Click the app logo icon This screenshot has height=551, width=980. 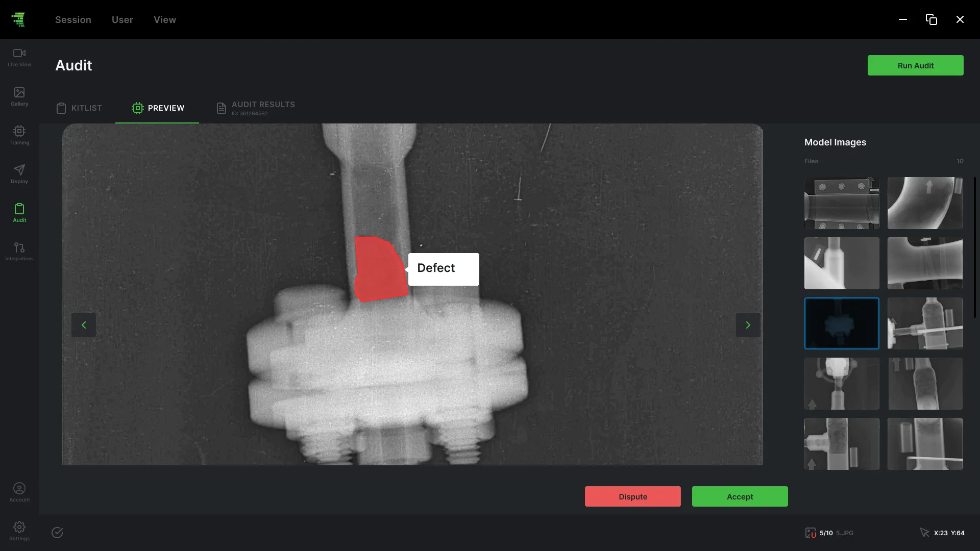18,19
